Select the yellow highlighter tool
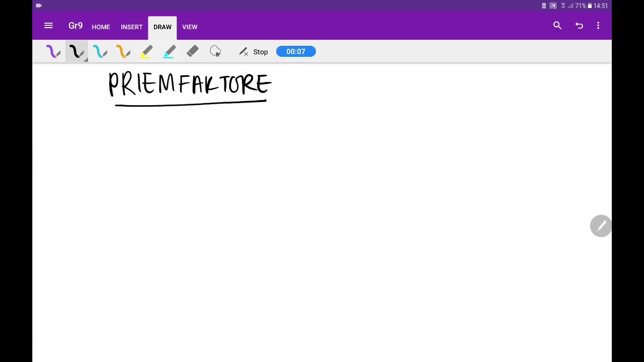 point(146,51)
